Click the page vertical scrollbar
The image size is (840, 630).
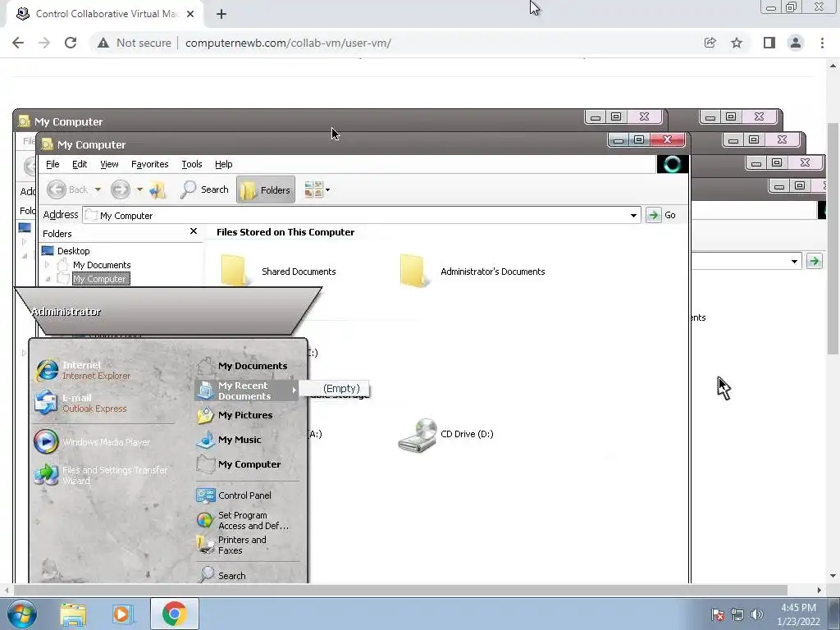(833, 239)
